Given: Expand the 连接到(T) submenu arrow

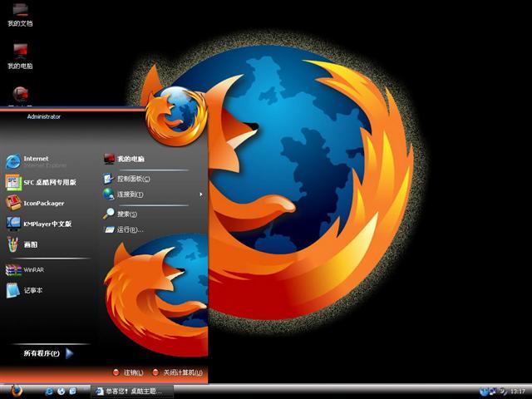Looking at the screenshot, I should (201, 195).
